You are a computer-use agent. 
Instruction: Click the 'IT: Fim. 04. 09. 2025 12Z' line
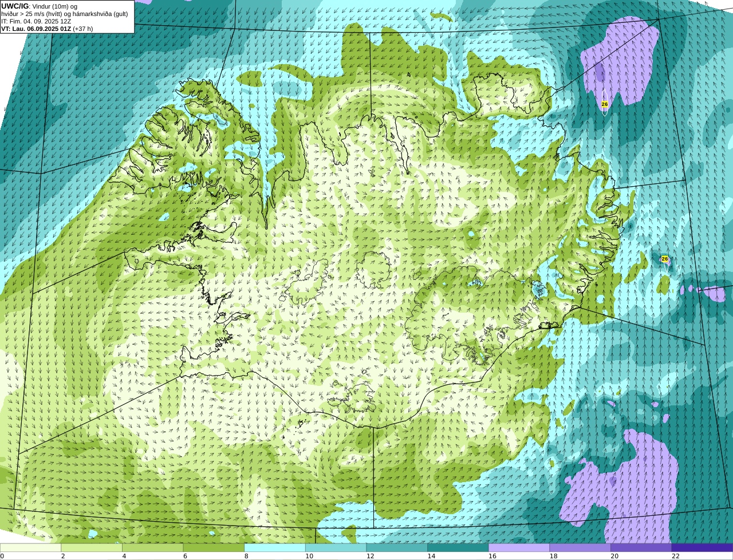[x=36, y=21]
